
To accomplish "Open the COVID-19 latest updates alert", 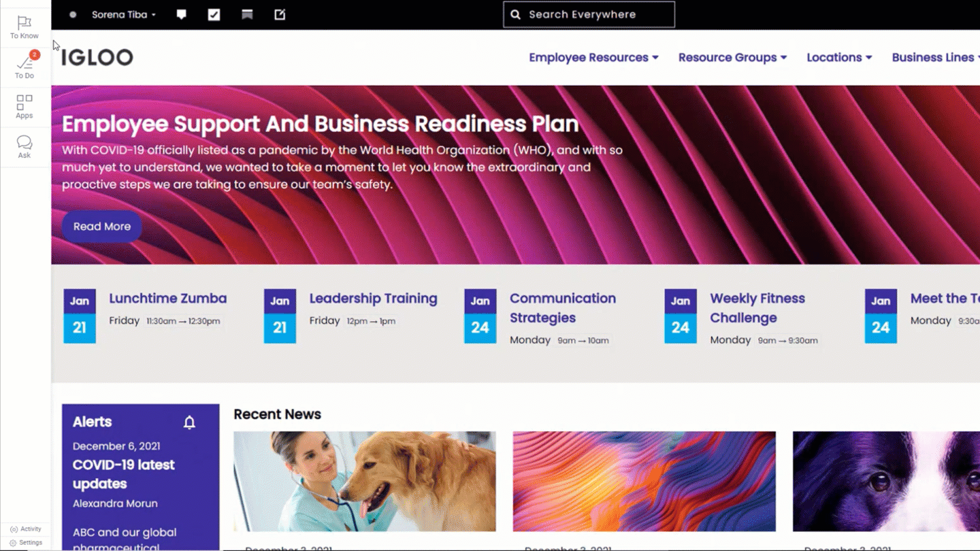I will pos(123,474).
